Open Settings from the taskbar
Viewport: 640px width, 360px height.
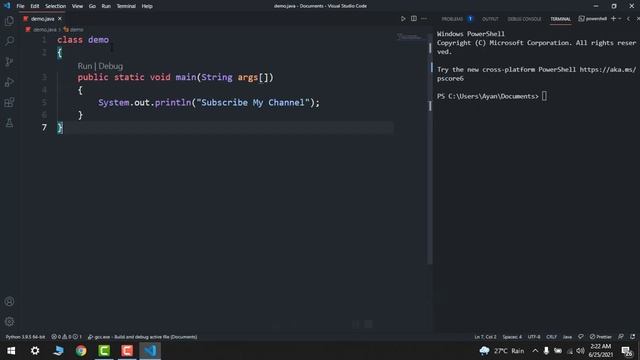35,351
